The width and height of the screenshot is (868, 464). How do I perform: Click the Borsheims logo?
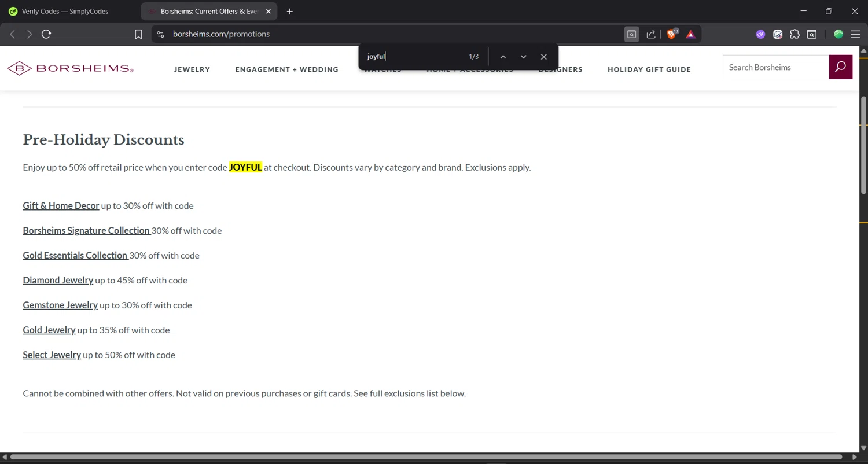pos(70,69)
